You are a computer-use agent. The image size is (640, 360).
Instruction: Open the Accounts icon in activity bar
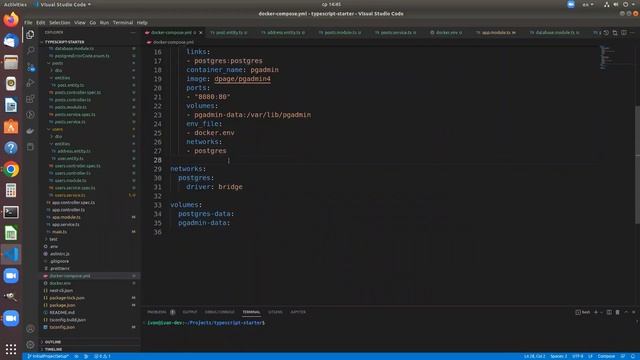[x=30, y=329]
